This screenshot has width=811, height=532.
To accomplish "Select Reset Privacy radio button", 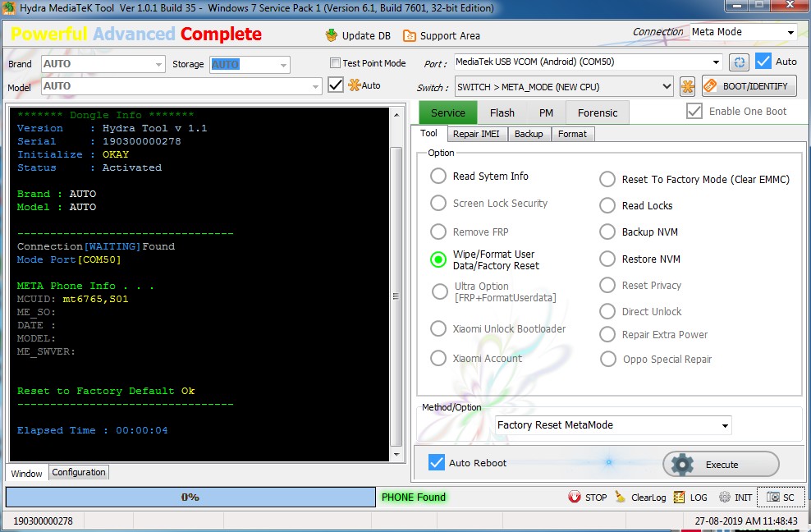I will (x=607, y=285).
